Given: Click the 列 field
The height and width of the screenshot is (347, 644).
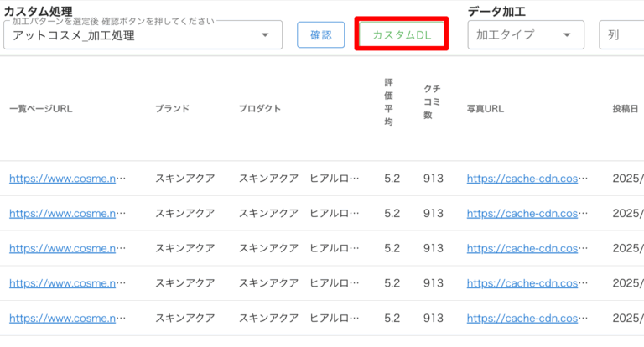Looking at the screenshot, I should 621,35.
